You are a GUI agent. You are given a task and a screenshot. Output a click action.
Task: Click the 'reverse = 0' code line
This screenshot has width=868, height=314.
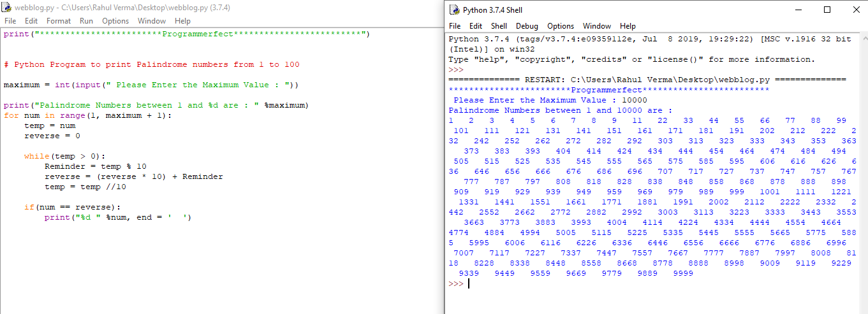pyautogui.click(x=52, y=136)
